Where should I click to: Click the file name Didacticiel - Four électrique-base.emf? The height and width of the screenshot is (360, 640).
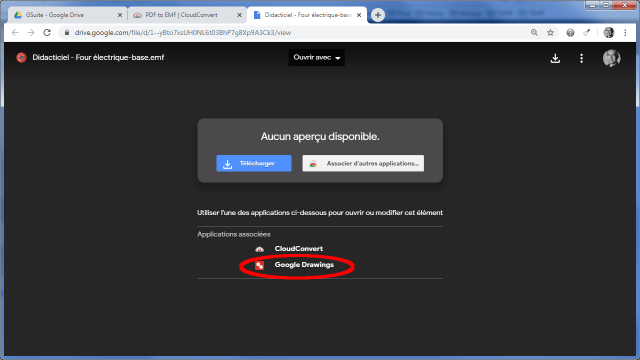pos(98,58)
